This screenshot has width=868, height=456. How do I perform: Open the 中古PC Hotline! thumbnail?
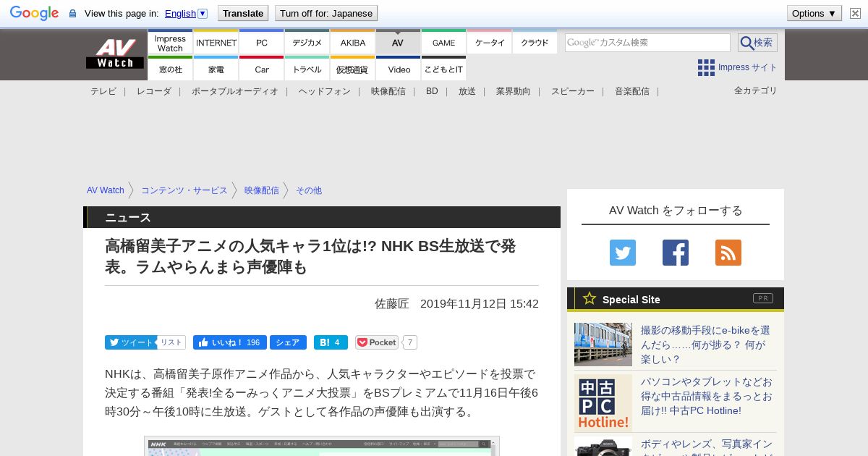603,403
